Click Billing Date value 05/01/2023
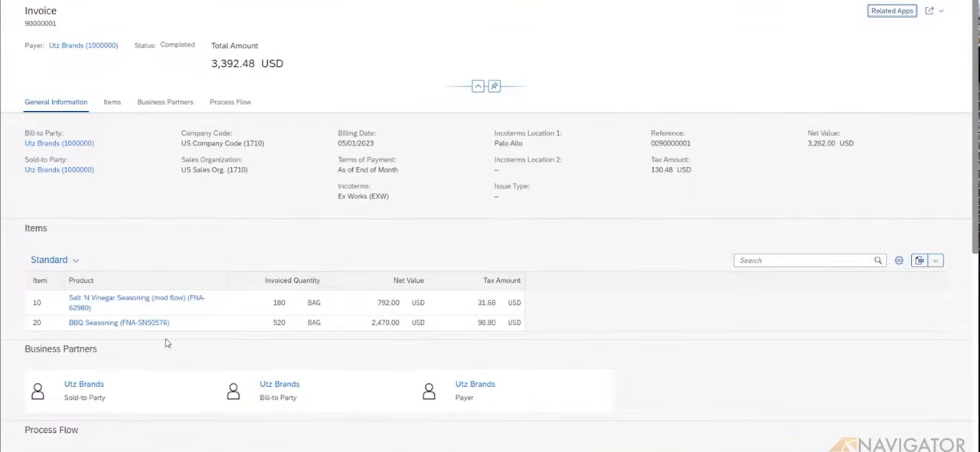The width and height of the screenshot is (980, 452). (x=355, y=143)
